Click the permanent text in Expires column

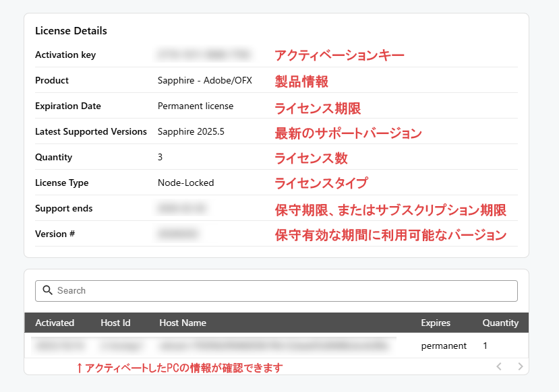tap(444, 345)
